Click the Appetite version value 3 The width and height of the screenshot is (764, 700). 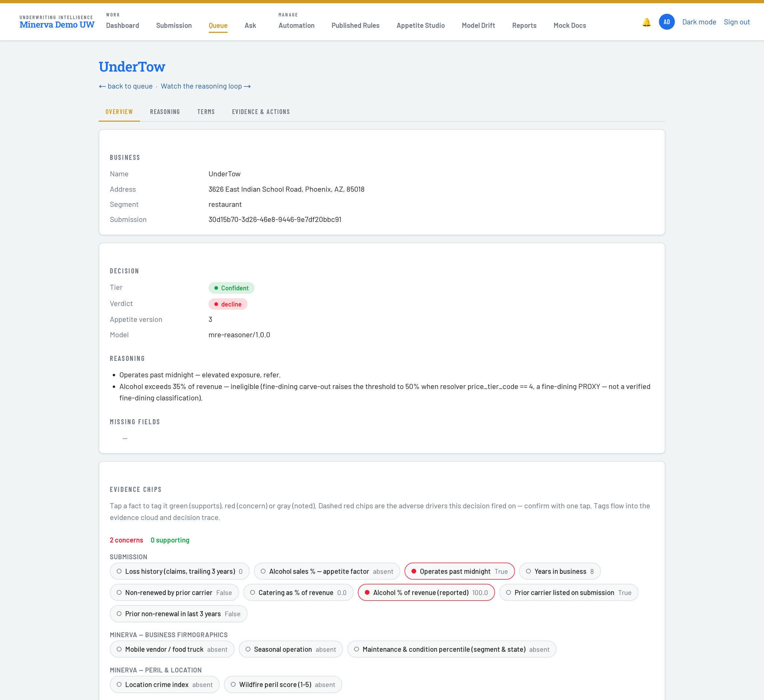coord(210,319)
